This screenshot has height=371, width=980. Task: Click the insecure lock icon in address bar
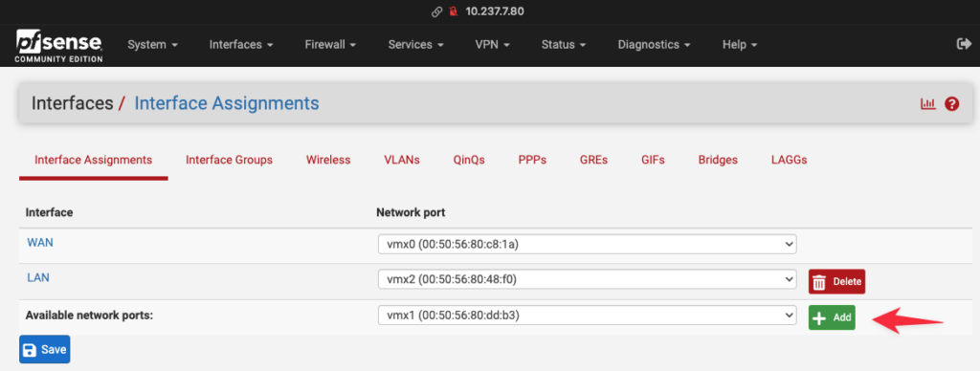[454, 11]
